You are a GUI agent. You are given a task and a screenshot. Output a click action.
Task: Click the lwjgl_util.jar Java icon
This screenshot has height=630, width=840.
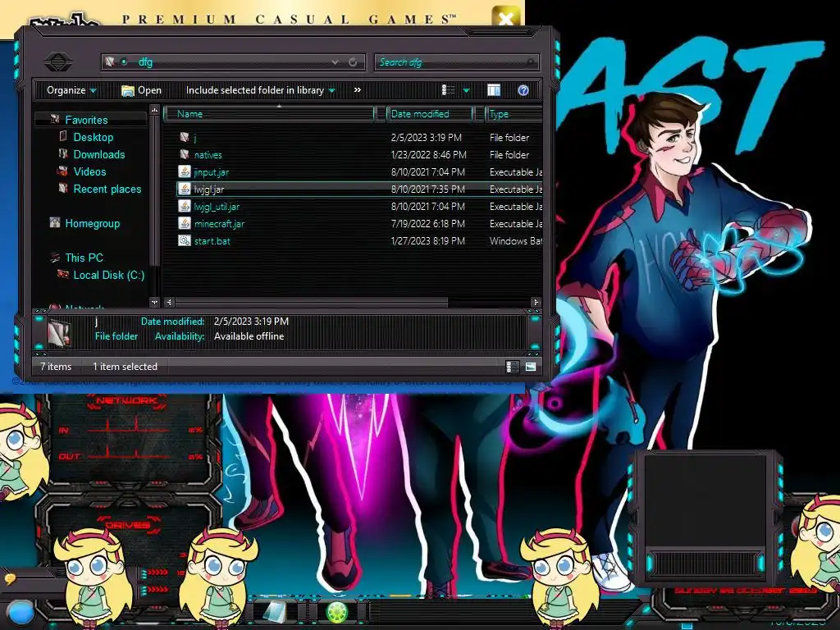(x=185, y=206)
